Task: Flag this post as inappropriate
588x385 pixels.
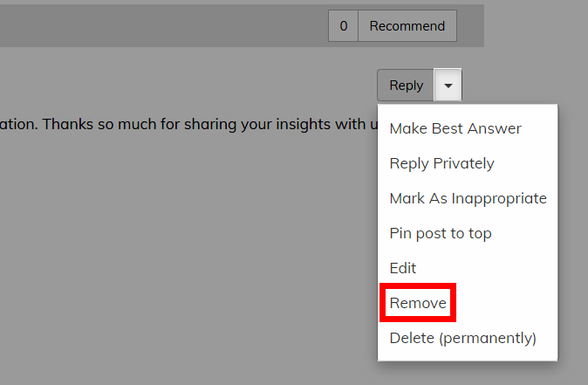Action: coord(468,198)
